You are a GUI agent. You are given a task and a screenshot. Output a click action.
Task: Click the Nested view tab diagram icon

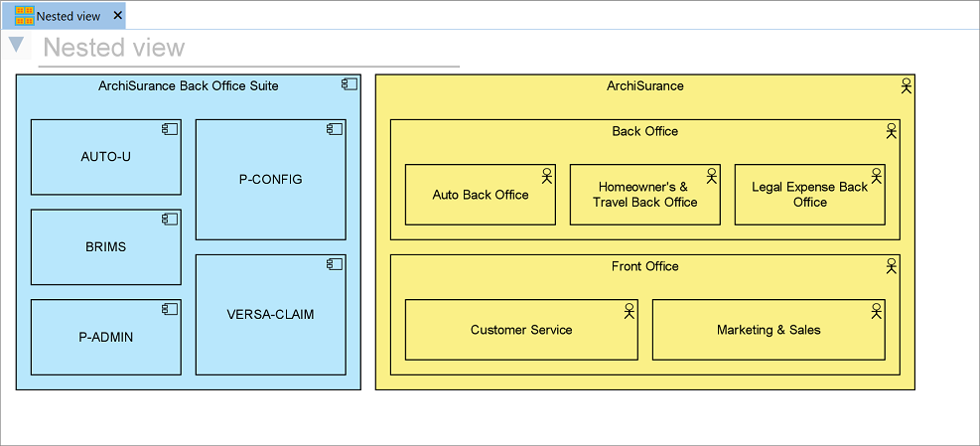[x=24, y=16]
